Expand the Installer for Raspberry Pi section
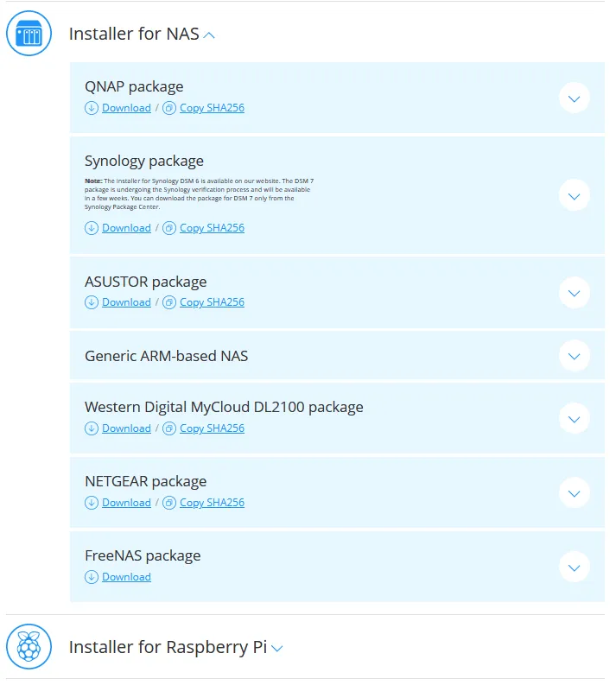Viewport: 616px width, 685px height. (x=276, y=648)
